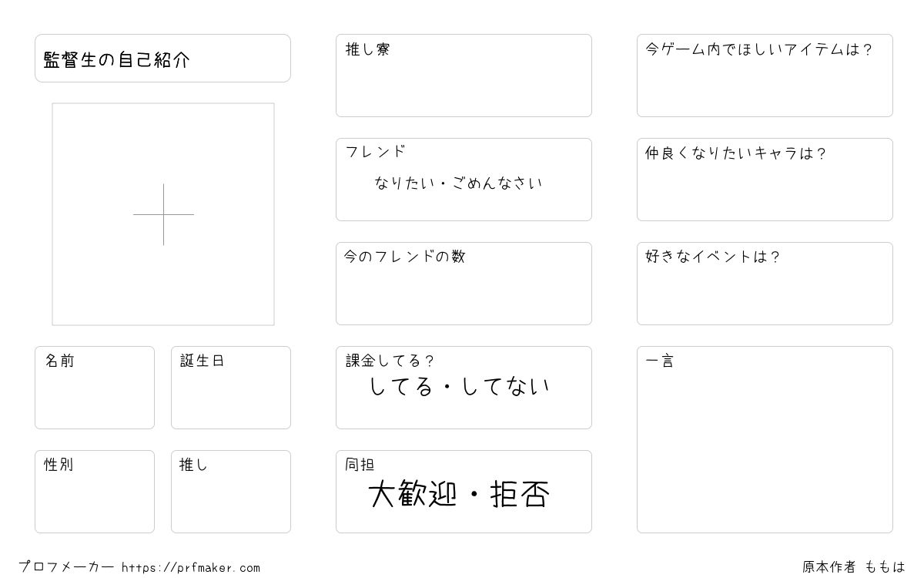Open the https://prfmaker.com link
The height and width of the screenshot is (578, 924).
191,568
